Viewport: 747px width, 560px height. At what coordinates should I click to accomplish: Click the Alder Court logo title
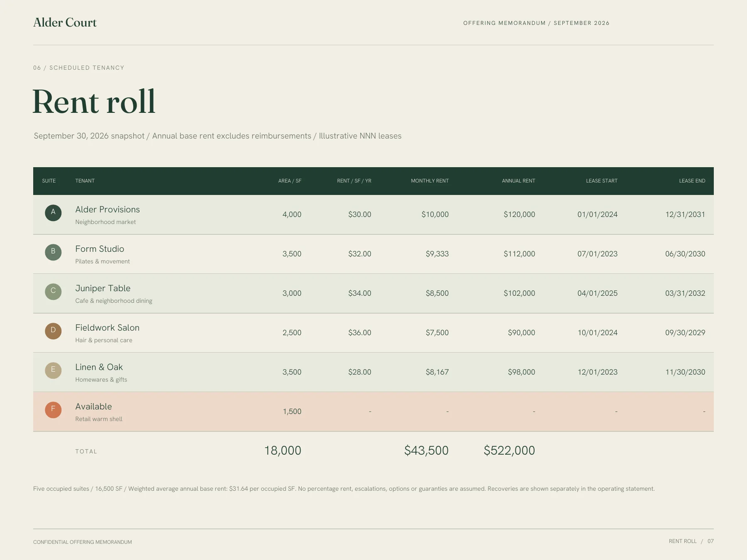(65, 22)
